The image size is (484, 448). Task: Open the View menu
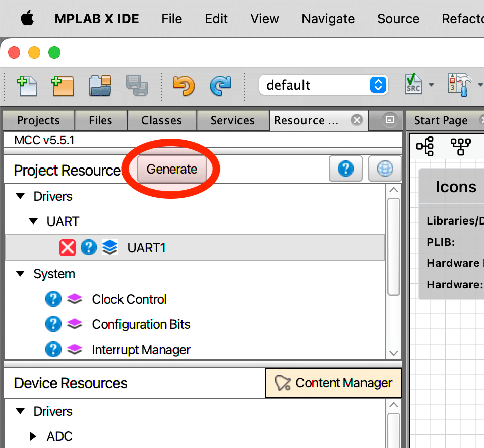pyautogui.click(x=265, y=19)
